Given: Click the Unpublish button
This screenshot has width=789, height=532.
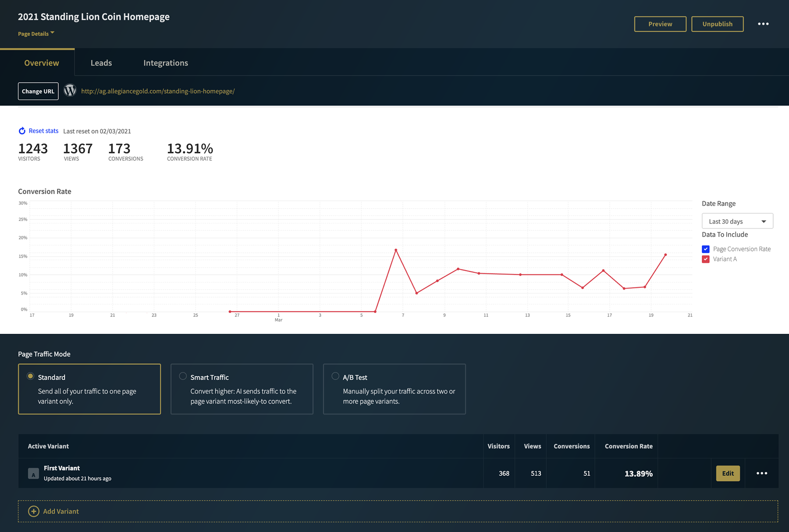Looking at the screenshot, I should (717, 24).
